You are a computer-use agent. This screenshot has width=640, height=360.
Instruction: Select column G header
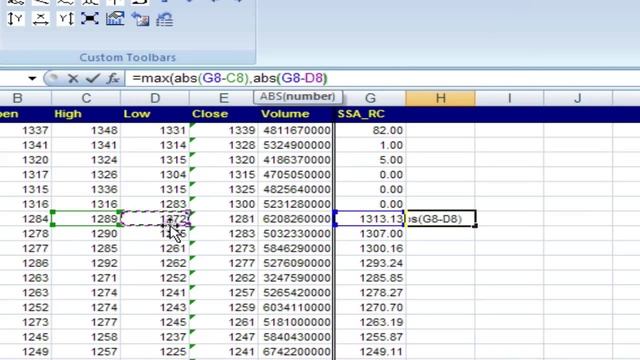[x=370, y=98]
